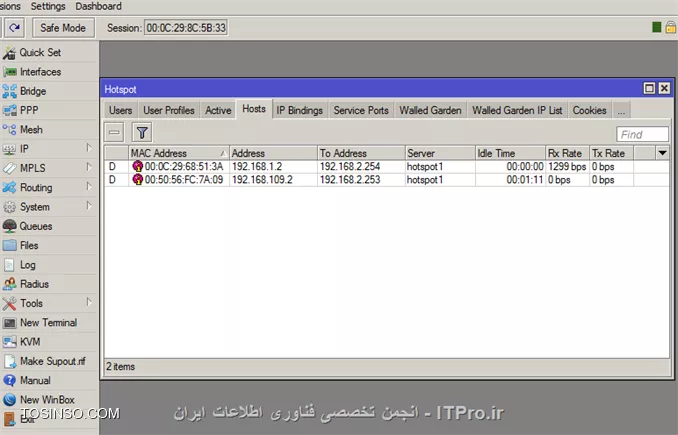Expand the Routing submenu arrow
Image resolution: width=678 pixels, height=435 pixels.
coord(89,186)
